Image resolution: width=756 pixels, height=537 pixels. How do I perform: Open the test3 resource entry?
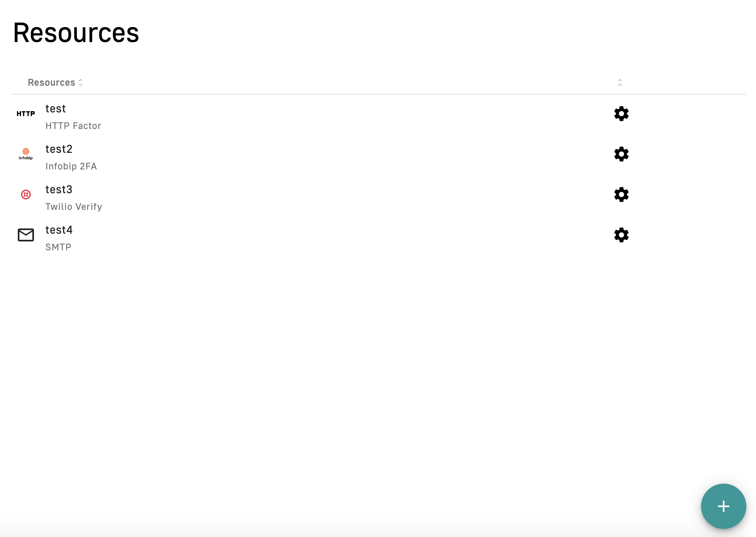59,190
